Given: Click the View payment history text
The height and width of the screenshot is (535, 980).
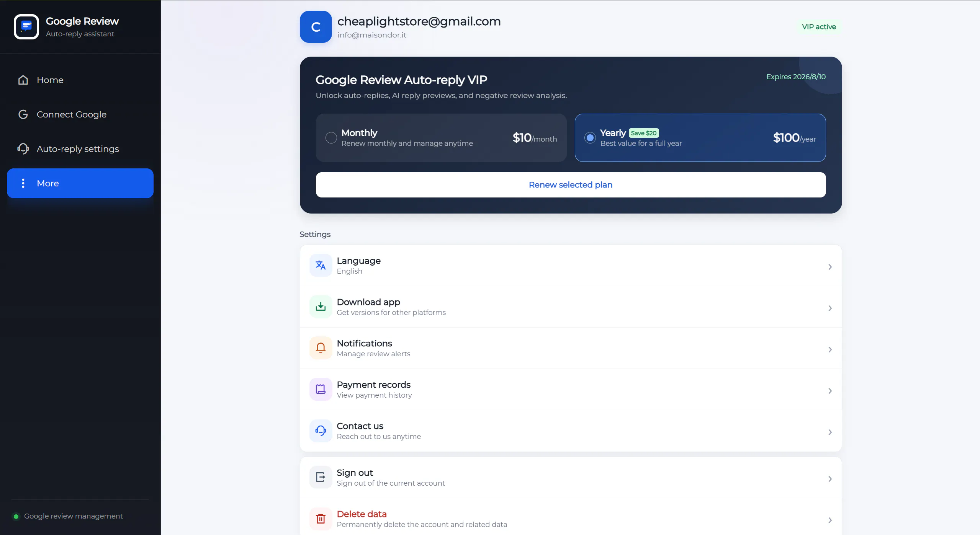Looking at the screenshot, I should [374, 395].
